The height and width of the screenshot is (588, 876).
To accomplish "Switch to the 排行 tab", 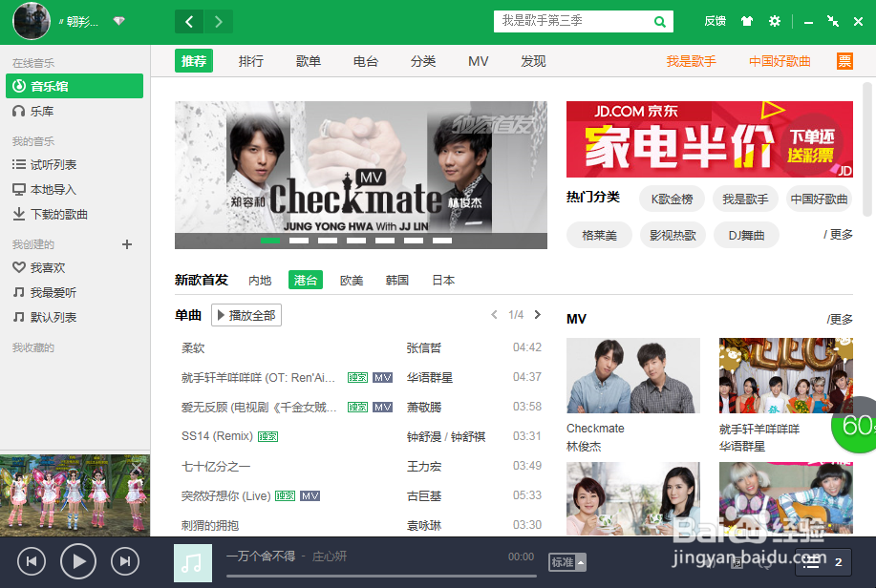I will [250, 60].
